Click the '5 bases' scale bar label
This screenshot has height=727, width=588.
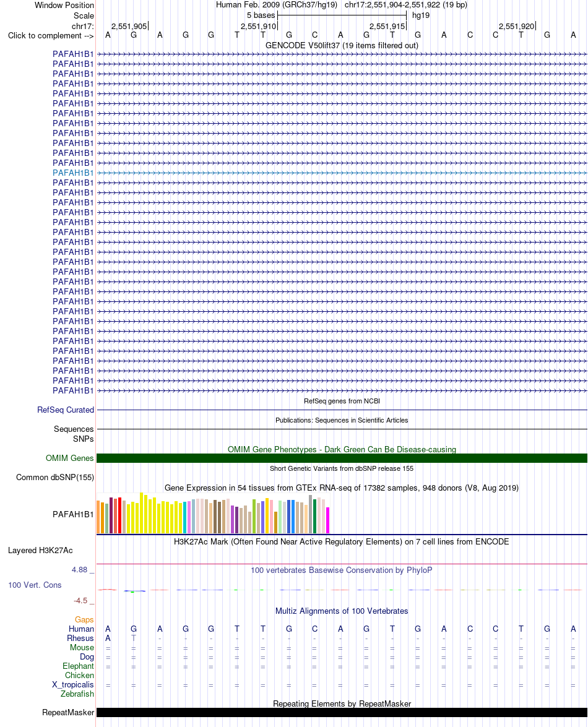point(261,15)
